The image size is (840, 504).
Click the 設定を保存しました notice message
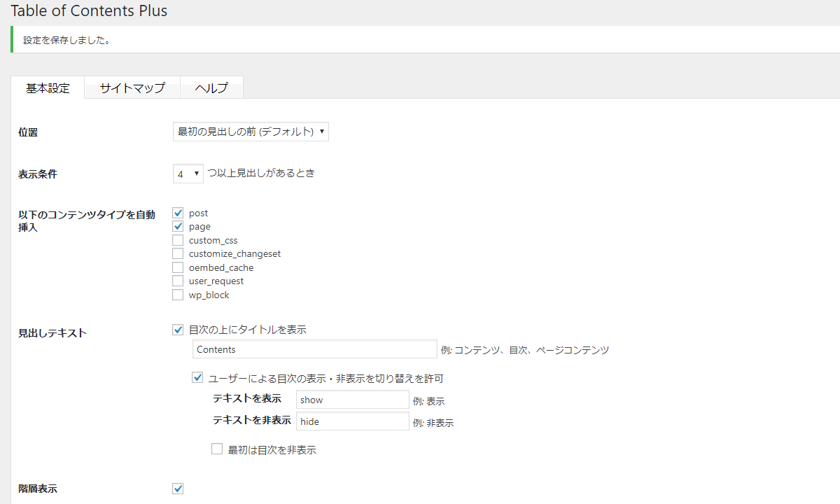tap(66, 40)
